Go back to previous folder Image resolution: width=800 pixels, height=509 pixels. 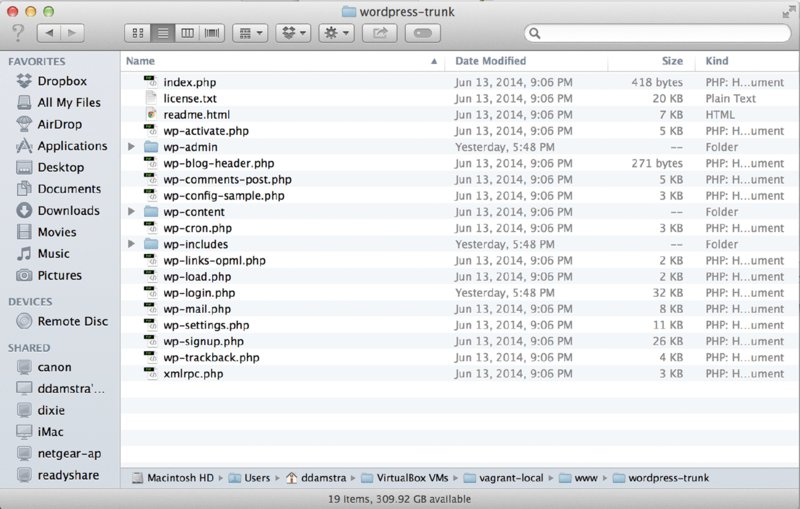(49, 33)
